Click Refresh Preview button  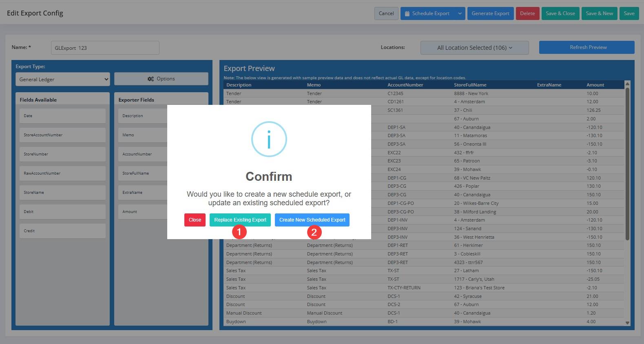(586, 47)
